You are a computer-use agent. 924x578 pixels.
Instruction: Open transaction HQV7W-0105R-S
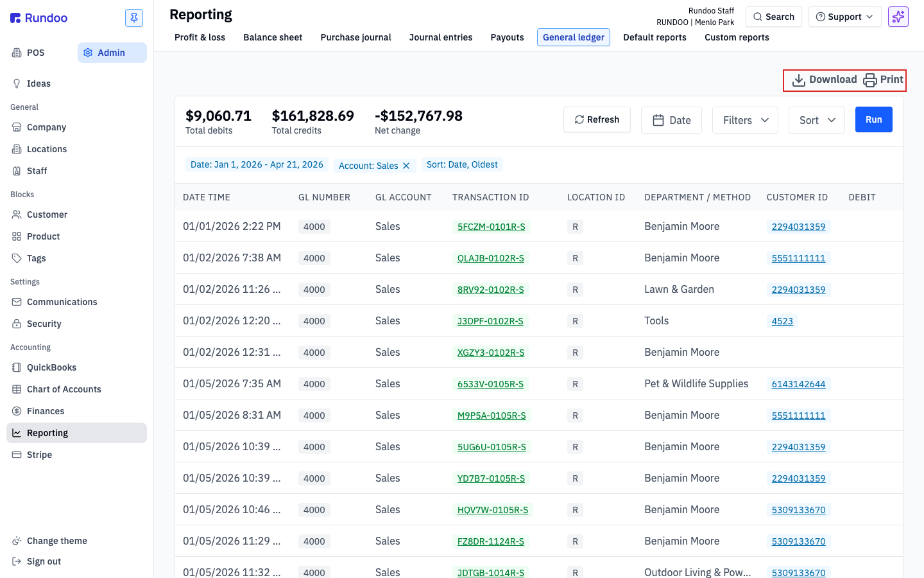click(x=493, y=510)
